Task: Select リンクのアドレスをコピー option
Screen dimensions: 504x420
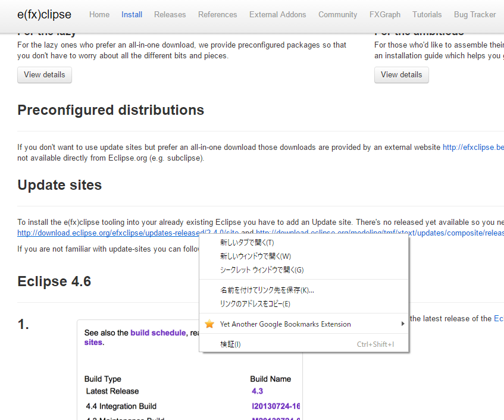Action: [x=255, y=304]
